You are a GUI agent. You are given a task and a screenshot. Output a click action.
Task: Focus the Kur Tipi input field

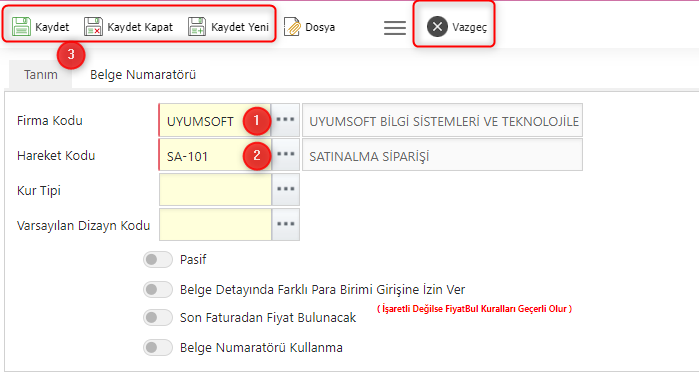[x=215, y=190]
